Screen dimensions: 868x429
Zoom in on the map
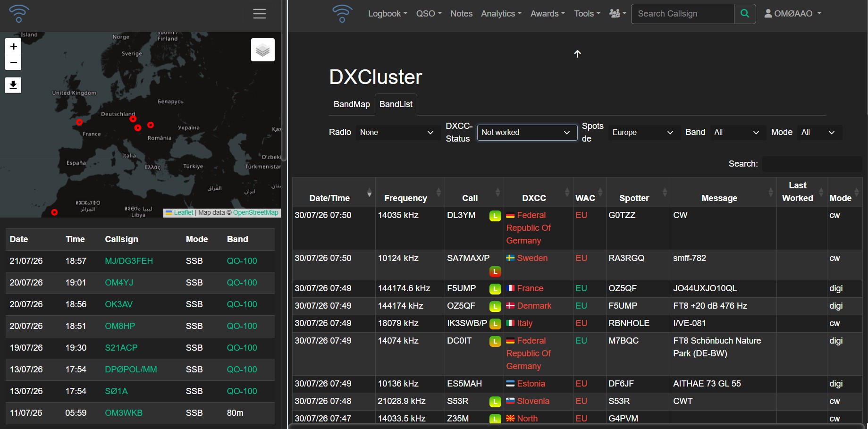click(13, 46)
